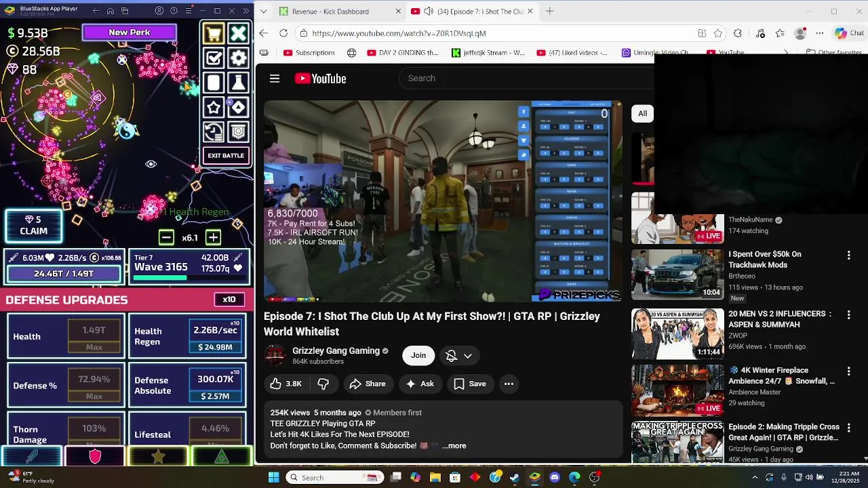The height and width of the screenshot is (488, 868).
Task: Open Subscriptions bookmark
Action: 309,52
